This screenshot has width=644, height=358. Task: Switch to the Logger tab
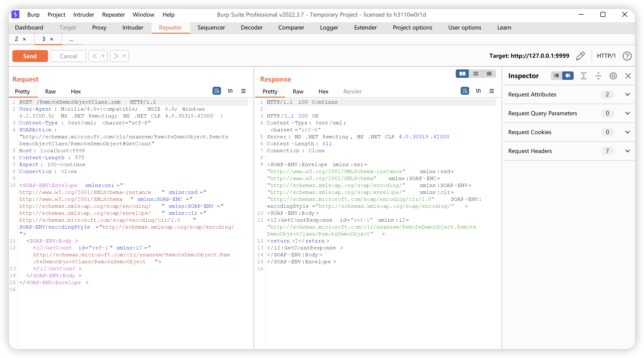pos(329,28)
